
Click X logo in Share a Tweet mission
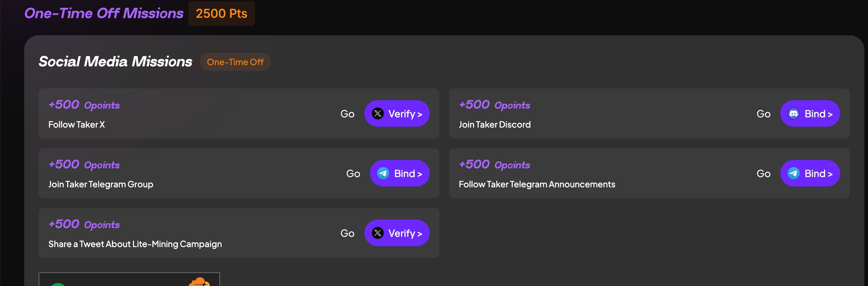[377, 233]
